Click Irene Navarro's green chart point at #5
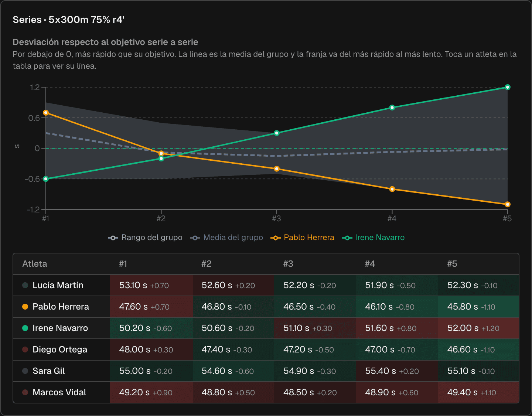532x416 pixels. [508, 87]
